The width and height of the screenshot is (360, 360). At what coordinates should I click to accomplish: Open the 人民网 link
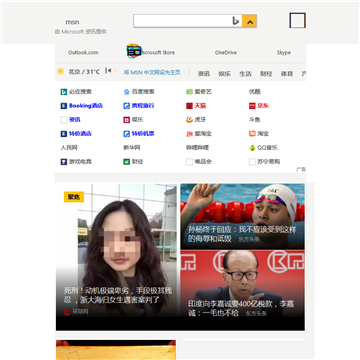69,148
